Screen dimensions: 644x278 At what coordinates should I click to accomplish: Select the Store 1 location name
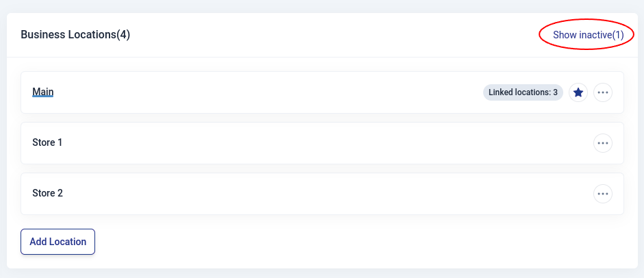point(47,142)
